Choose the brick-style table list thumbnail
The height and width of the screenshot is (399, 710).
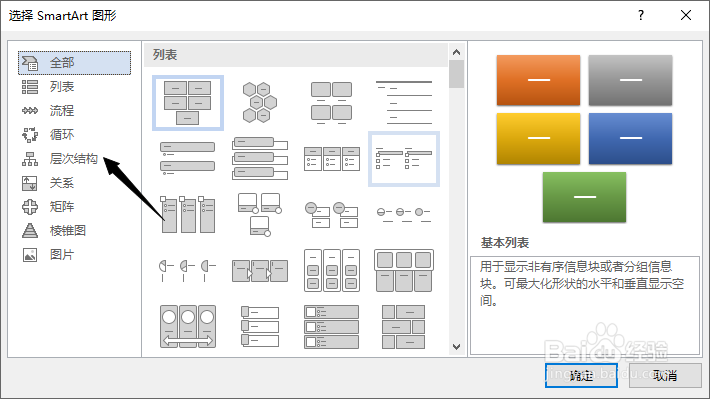click(404, 327)
